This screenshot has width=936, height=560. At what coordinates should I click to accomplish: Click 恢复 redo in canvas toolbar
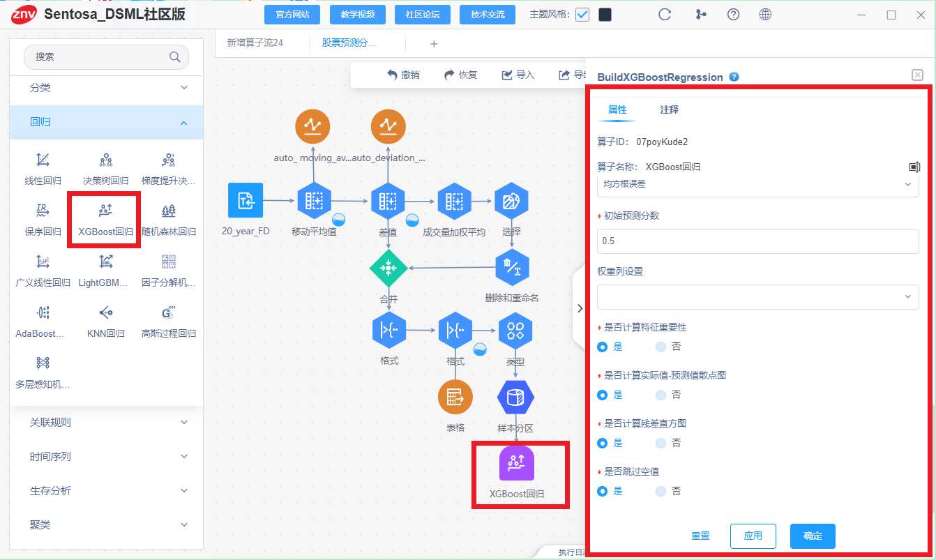(460, 75)
